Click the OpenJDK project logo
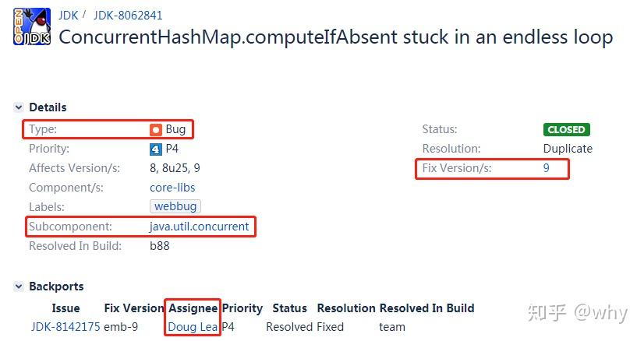This screenshot has height=341, width=644. (x=32, y=26)
